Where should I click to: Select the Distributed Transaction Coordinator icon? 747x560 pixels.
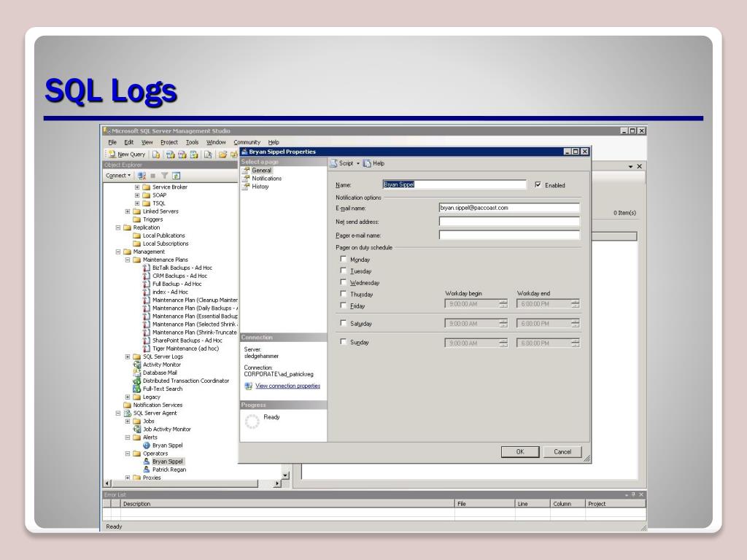click(x=136, y=381)
